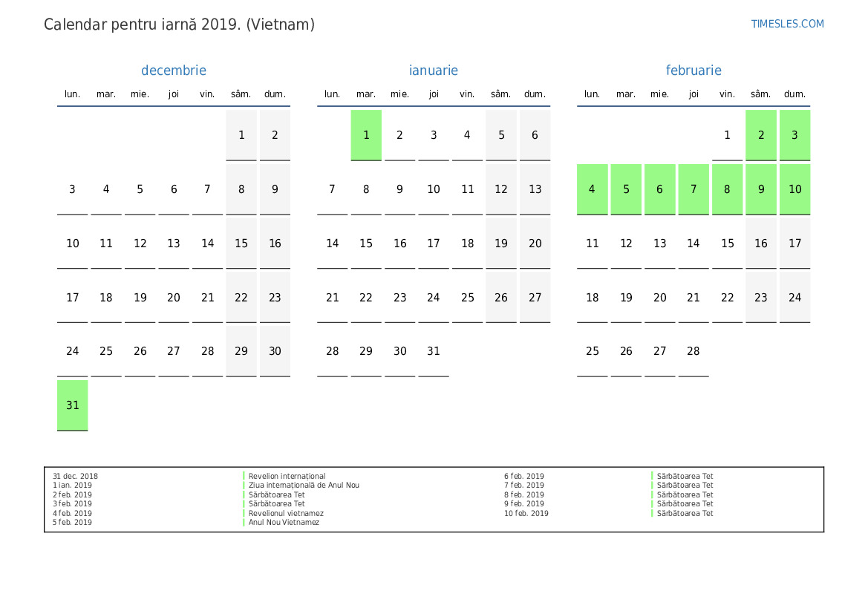Open the TIMESLES.COM link
Screen dimensions: 868x614
tap(787, 24)
